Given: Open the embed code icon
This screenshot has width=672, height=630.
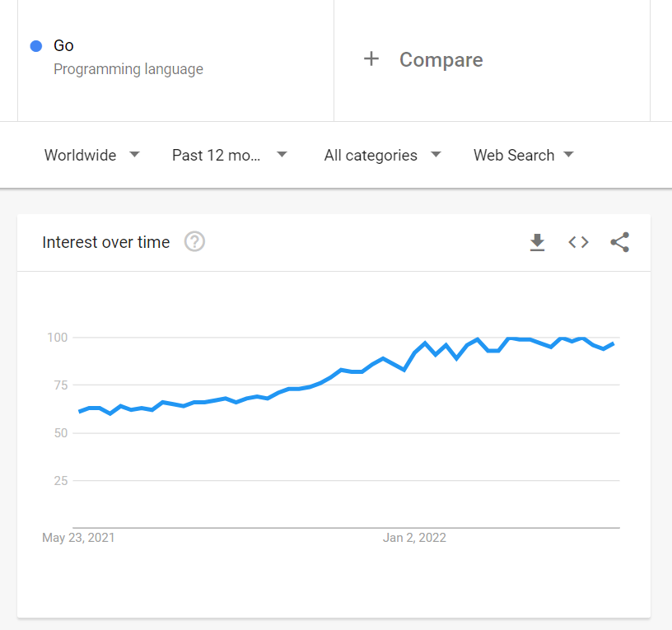Looking at the screenshot, I should click(x=578, y=242).
